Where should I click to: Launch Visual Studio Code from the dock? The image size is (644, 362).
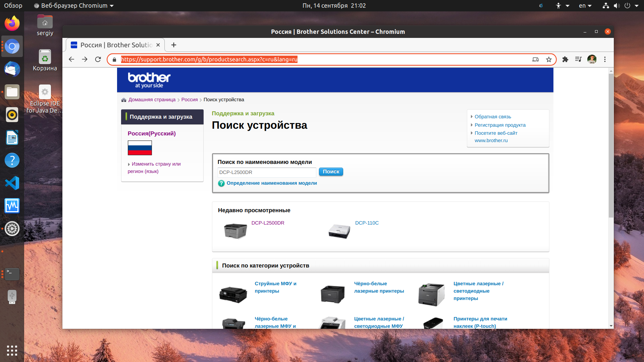click(12, 183)
